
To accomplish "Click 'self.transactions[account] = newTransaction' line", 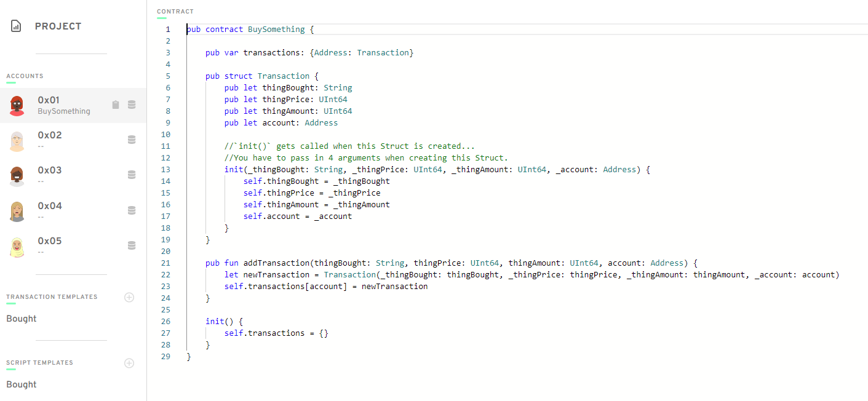I will [326, 286].
